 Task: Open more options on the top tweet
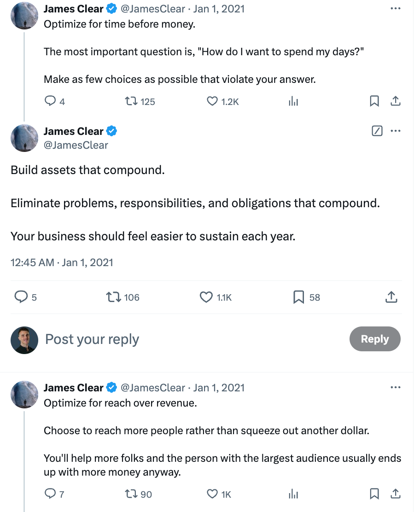pos(395,8)
